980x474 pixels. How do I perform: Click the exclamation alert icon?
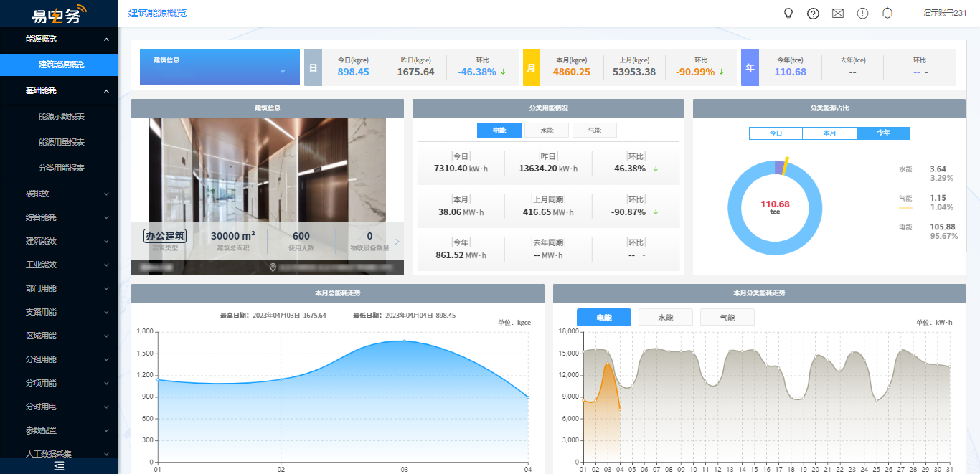[862, 14]
